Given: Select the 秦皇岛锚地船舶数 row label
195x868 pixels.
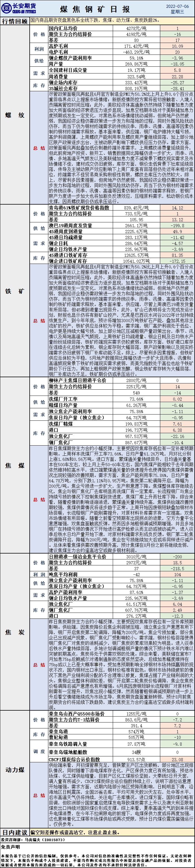Looking at the screenshot, I should click(68, 752).
